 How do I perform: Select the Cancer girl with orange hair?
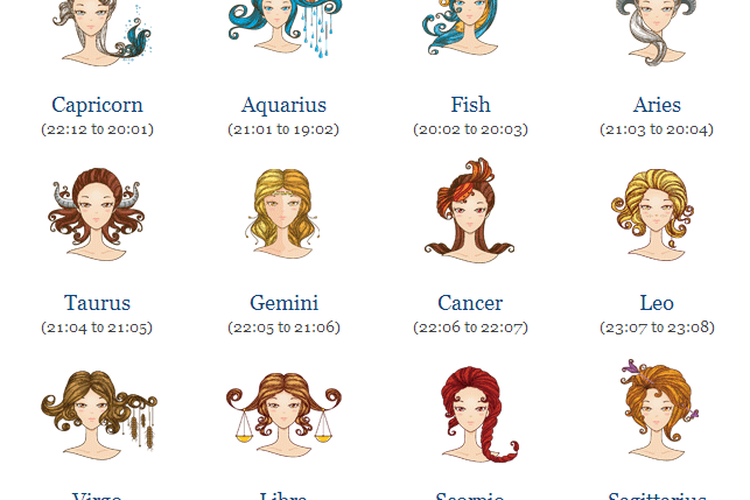469,210
